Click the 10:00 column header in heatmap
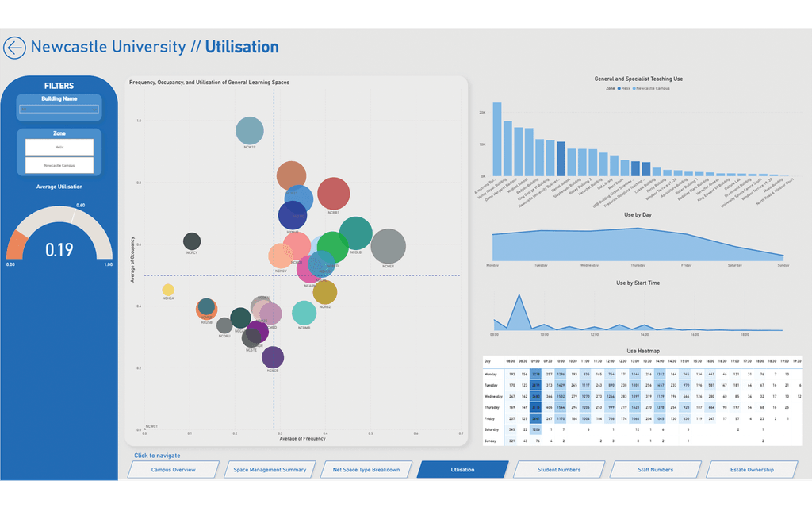Image resolution: width=812 pixels, height=508 pixels. (x=561, y=361)
